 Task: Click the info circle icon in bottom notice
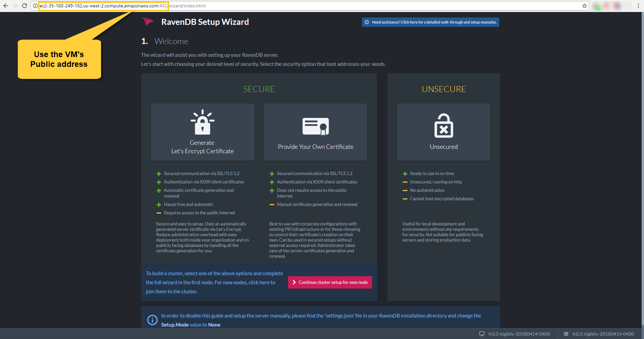click(152, 320)
